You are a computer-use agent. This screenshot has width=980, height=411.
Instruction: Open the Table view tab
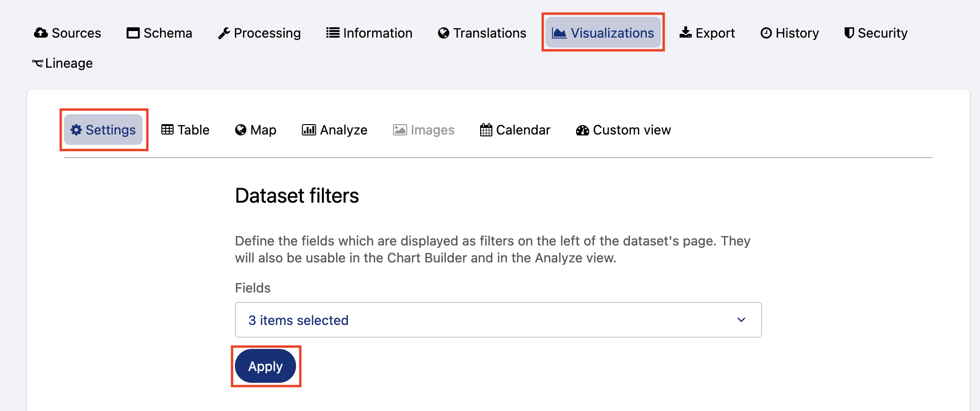coord(185,130)
